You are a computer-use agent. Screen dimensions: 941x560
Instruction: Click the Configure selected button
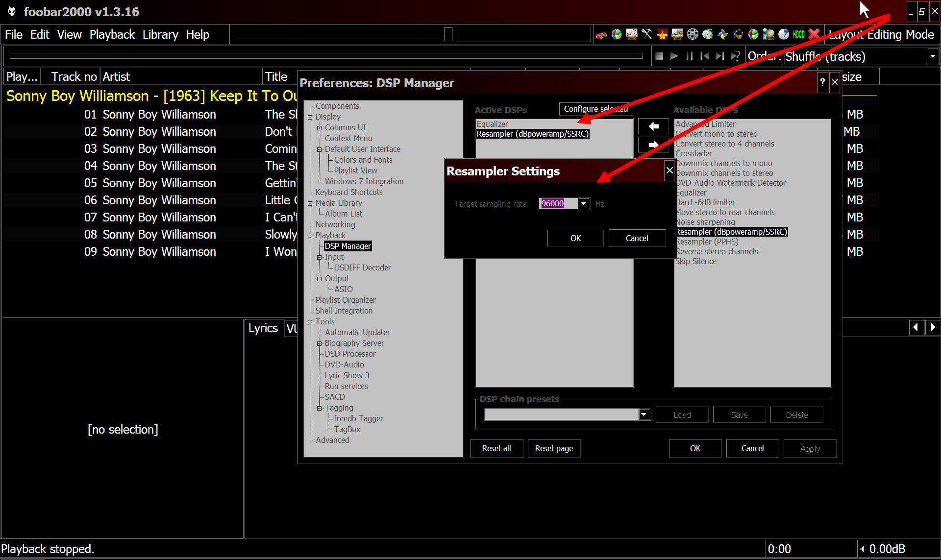pyautogui.click(x=595, y=109)
